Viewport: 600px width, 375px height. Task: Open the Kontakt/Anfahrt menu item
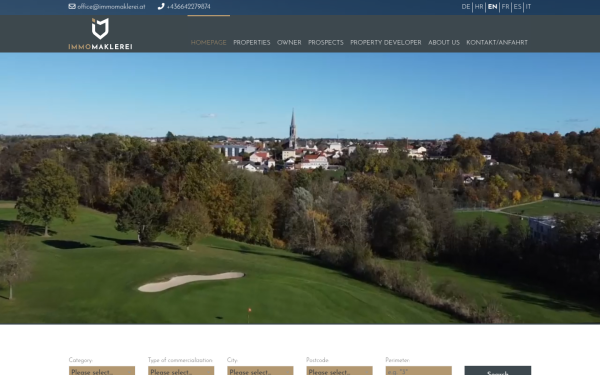pos(497,42)
